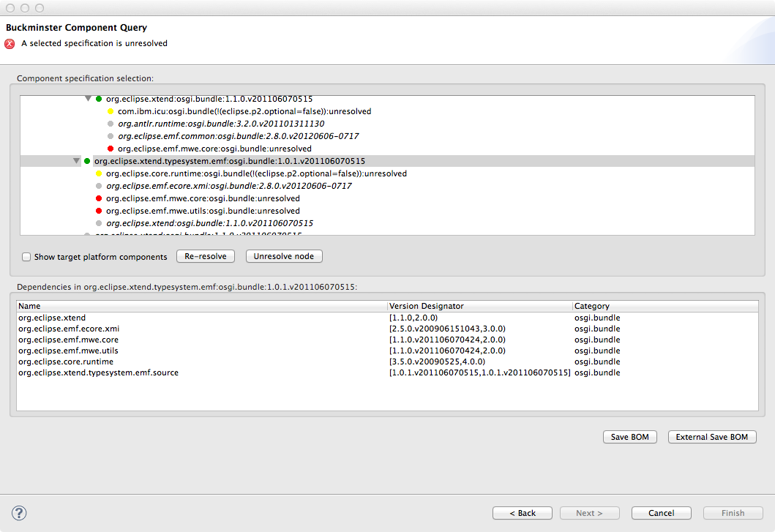Select the Category column header
The width and height of the screenshot is (775, 532).
coord(665,306)
